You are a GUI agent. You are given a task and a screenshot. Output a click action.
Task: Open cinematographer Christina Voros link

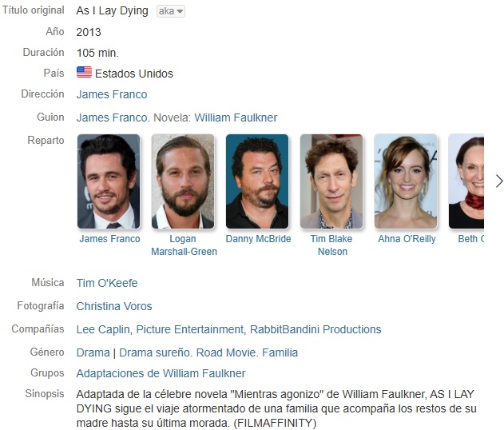[114, 306]
